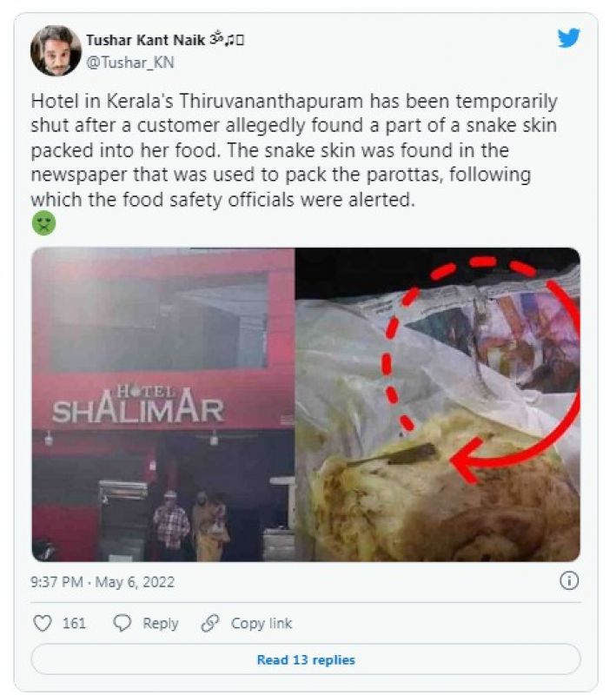Click the Om symbol after the display name
This screenshot has width=616, height=695.
tap(215, 38)
